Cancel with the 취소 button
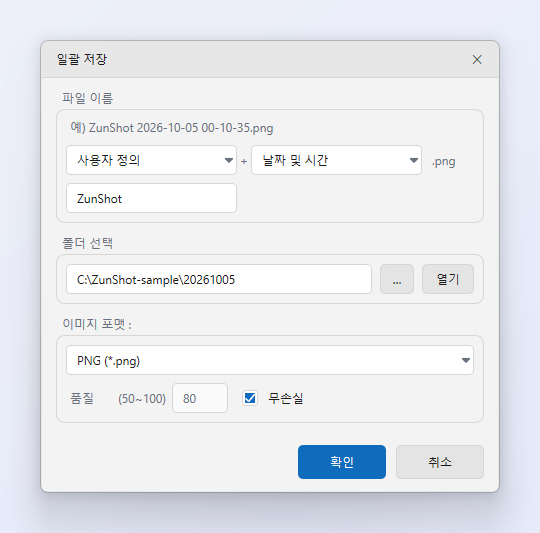 pos(440,462)
